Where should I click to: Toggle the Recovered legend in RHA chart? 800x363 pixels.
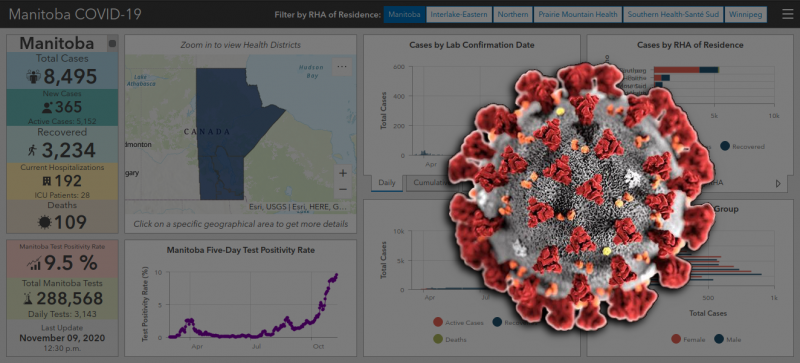(725, 146)
